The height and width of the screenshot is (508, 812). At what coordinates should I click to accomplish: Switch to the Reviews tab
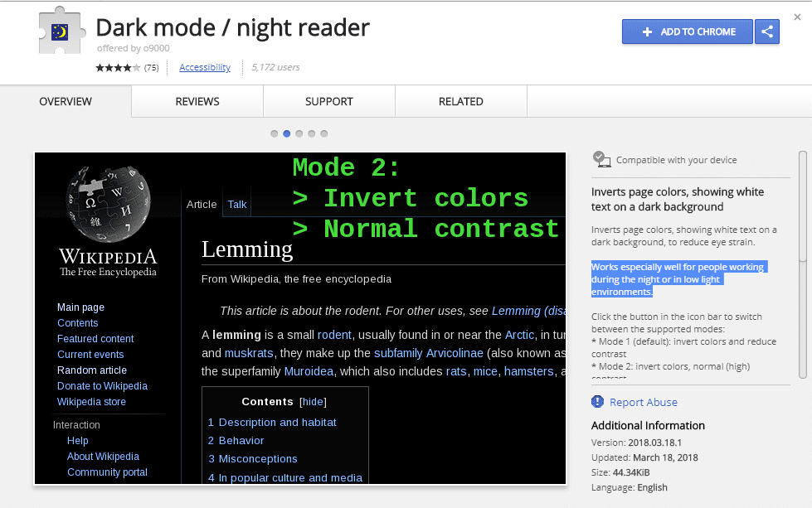197,101
